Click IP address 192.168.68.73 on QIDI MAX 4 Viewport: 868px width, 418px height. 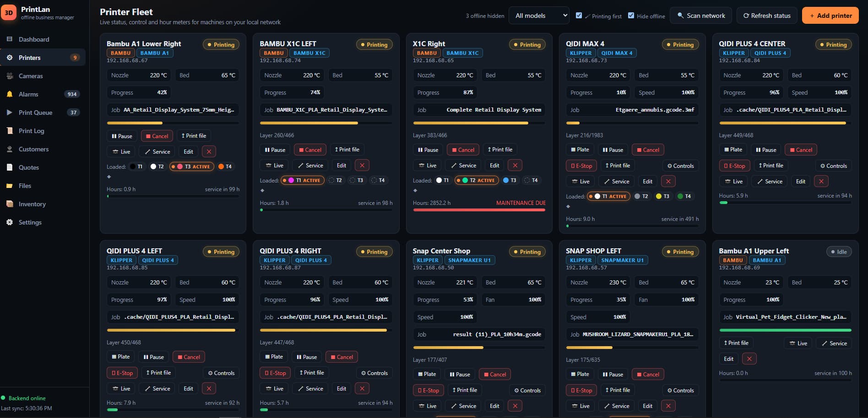point(586,60)
